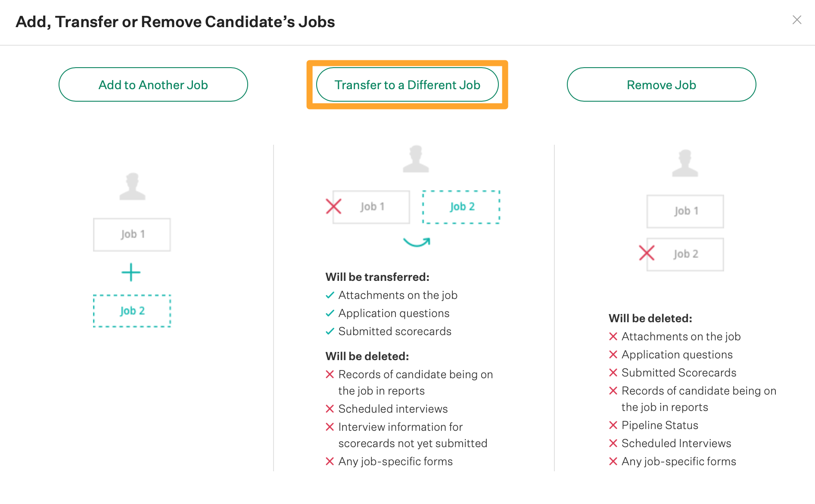The width and height of the screenshot is (815, 504).
Task: Click the red X next to Pipeline Status
Action: 613,425
